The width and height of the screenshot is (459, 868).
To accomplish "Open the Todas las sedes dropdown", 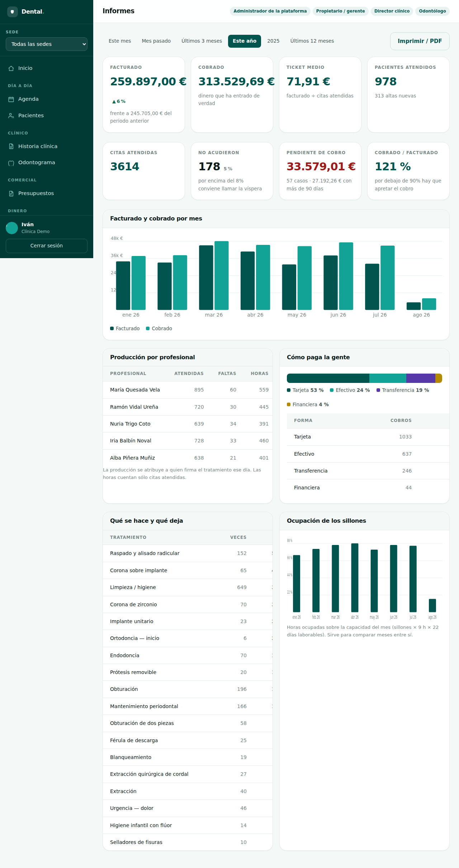I will 47,44.
